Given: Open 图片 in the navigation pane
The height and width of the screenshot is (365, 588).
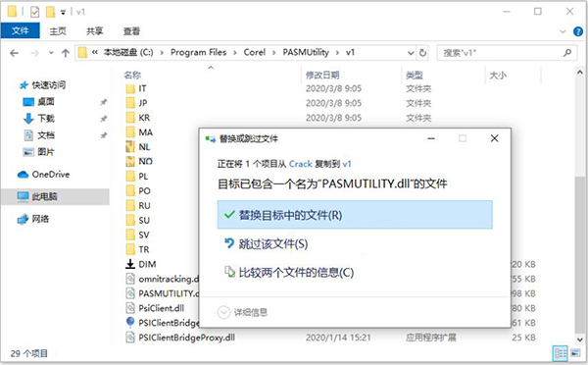Looking at the screenshot, I should pos(39,152).
